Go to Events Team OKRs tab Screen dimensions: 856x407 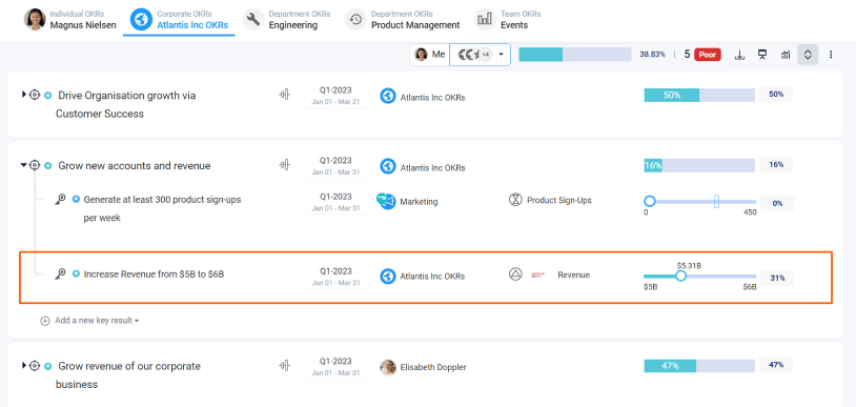coord(508,20)
